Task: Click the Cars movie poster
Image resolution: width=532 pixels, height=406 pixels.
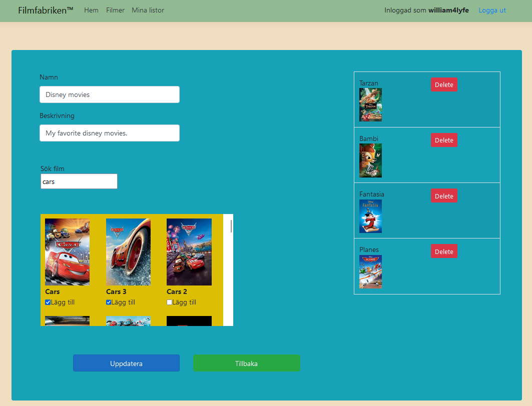Action: click(67, 252)
